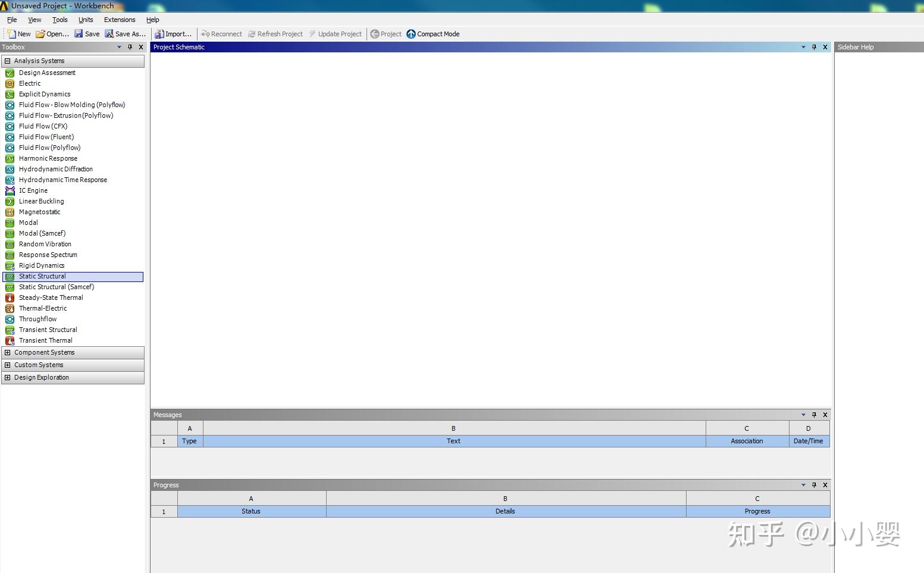Pin the Toolbox panel open
The image size is (924, 573).
[x=130, y=47]
